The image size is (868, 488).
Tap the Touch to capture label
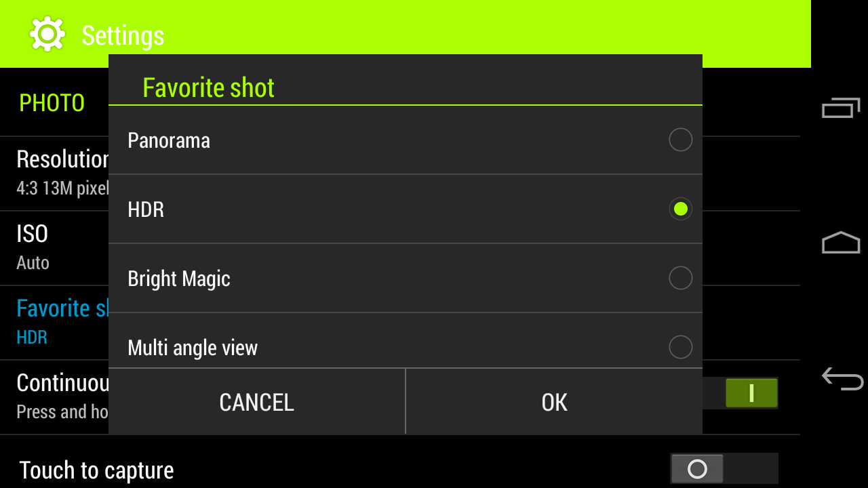point(96,470)
